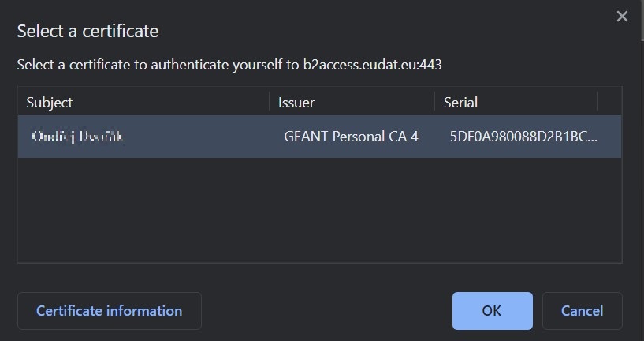Sort certificates by the Subject column header
The width and height of the screenshot is (644, 341).
click(x=50, y=103)
